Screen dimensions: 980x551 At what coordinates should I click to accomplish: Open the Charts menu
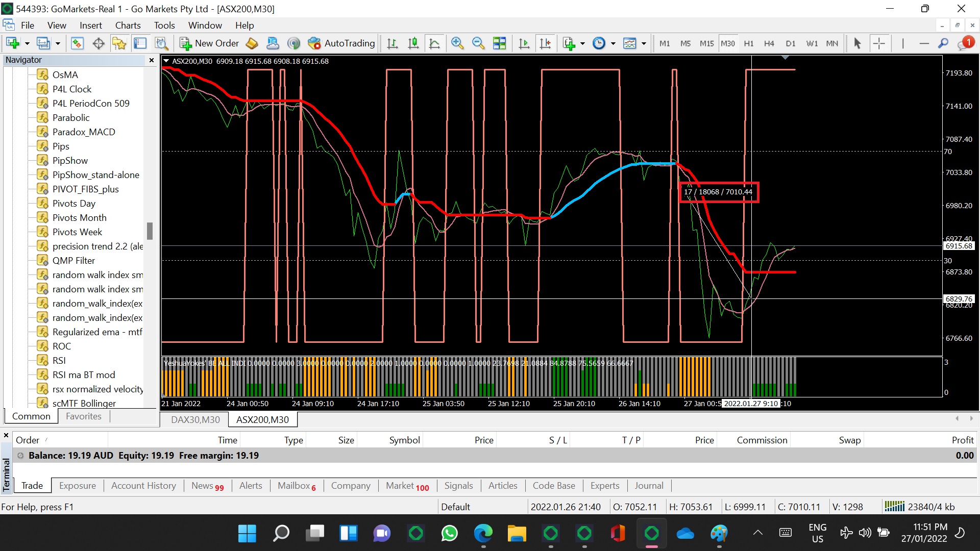(128, 26)
